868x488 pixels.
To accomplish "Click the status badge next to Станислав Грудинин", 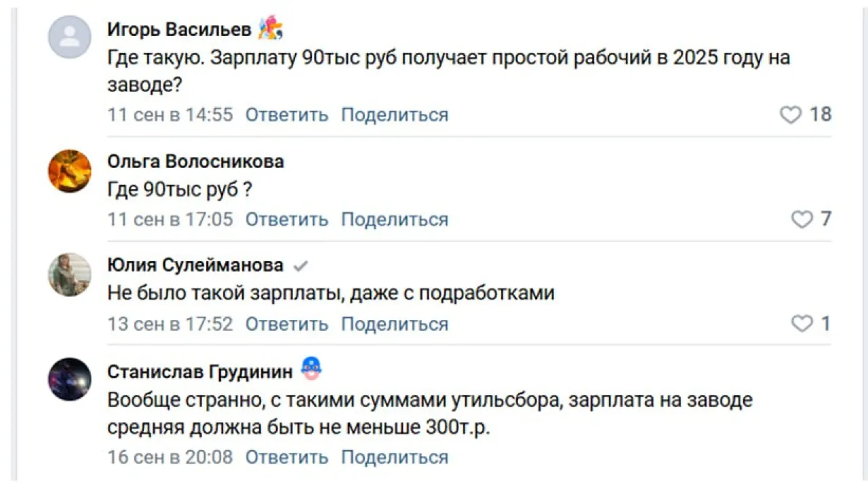I will (x=311, y=369).
